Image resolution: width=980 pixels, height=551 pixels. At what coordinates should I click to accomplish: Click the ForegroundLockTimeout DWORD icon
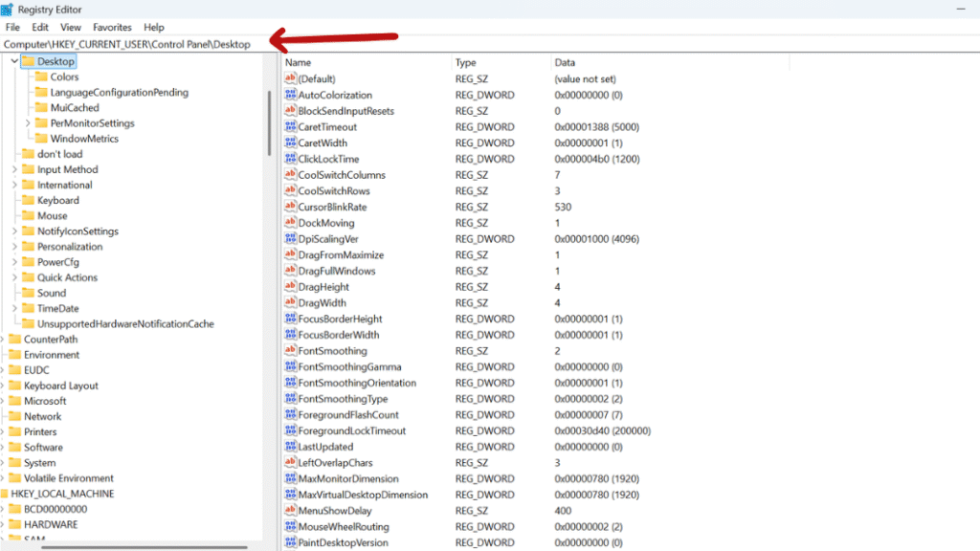click(x=290, y=430)
